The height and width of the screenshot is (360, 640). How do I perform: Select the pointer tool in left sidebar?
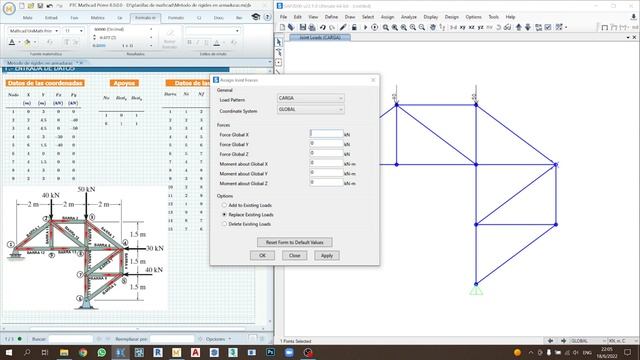tap(279, 42)
